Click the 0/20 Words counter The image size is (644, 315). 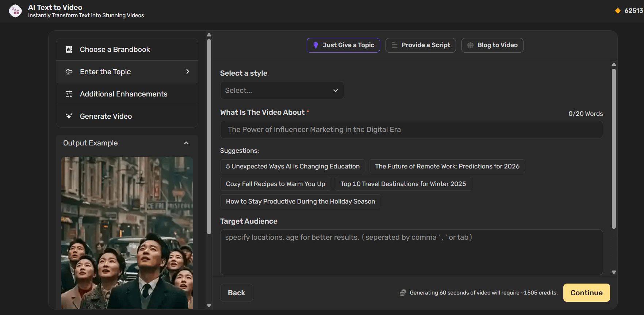(x=586, y=114)
